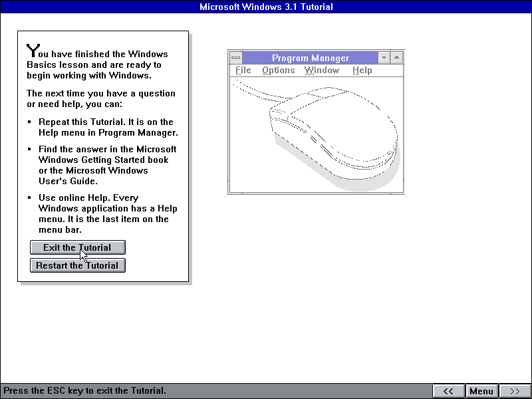Click the mouse illustration in Program Manager
The width and height of the screenshot is (532, 399).
point(317,134)
